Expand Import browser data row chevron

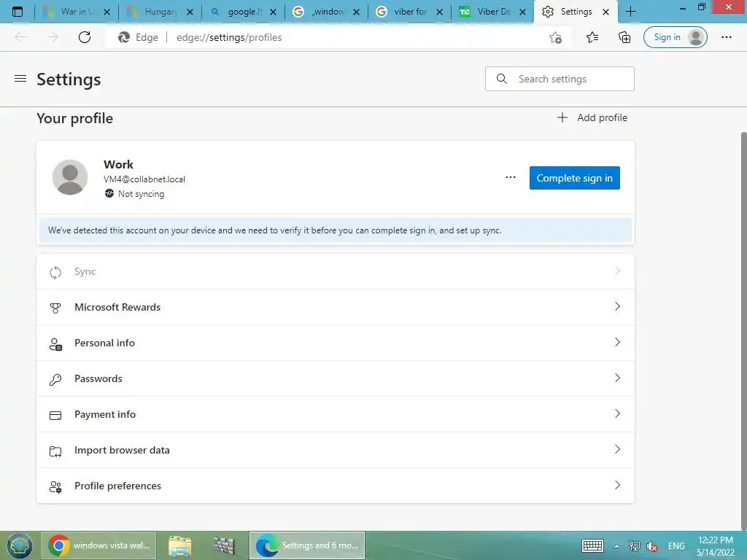[617, 449]
